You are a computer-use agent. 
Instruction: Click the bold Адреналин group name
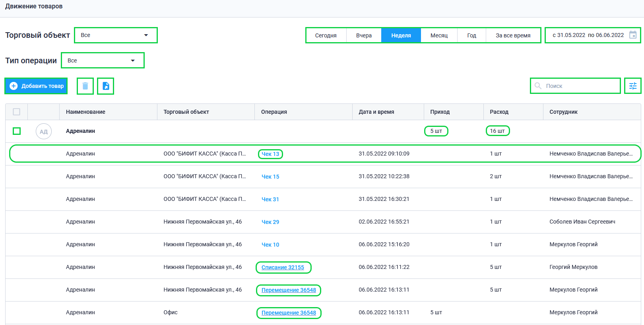(80, 131)
